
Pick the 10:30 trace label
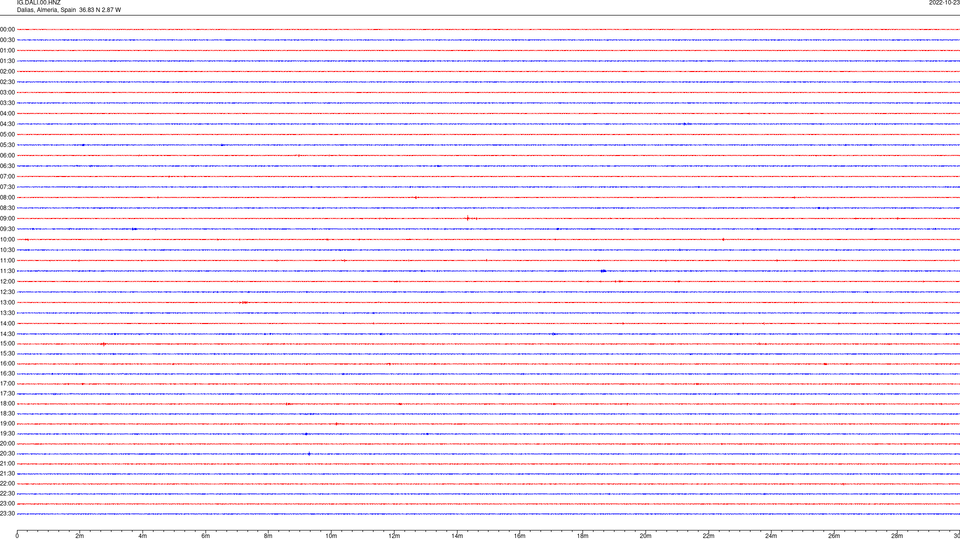click(7, 250)
